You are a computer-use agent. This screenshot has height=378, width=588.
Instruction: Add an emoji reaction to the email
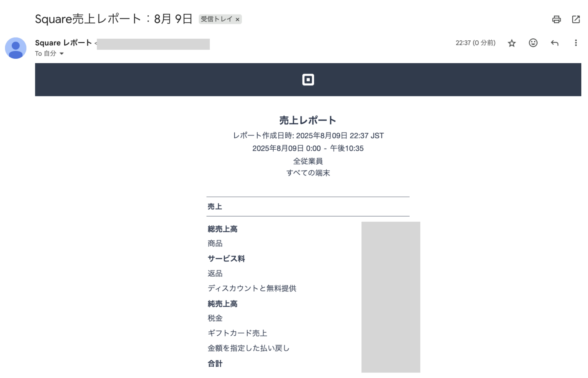[533, 43]
